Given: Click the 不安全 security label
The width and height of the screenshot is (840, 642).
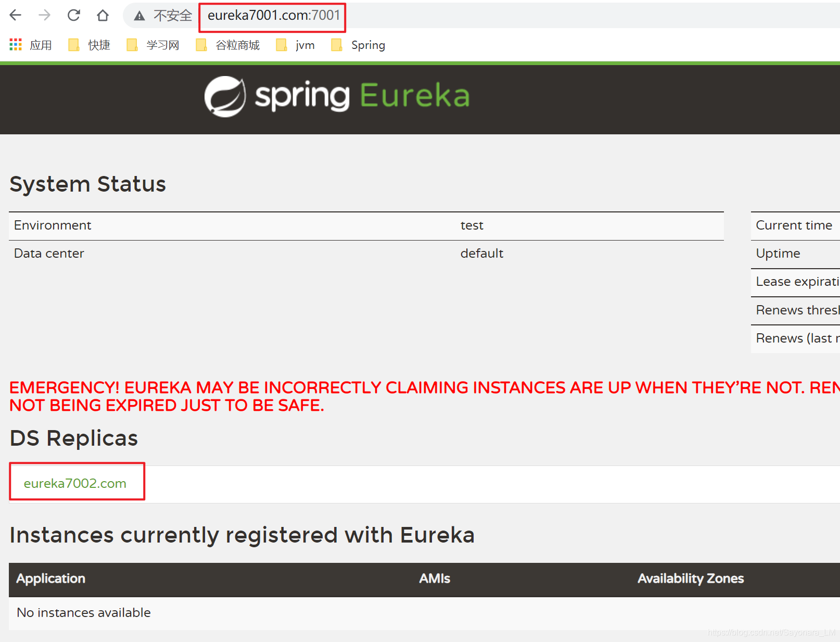Looking at the screenshot, I should tap(173, 16).
